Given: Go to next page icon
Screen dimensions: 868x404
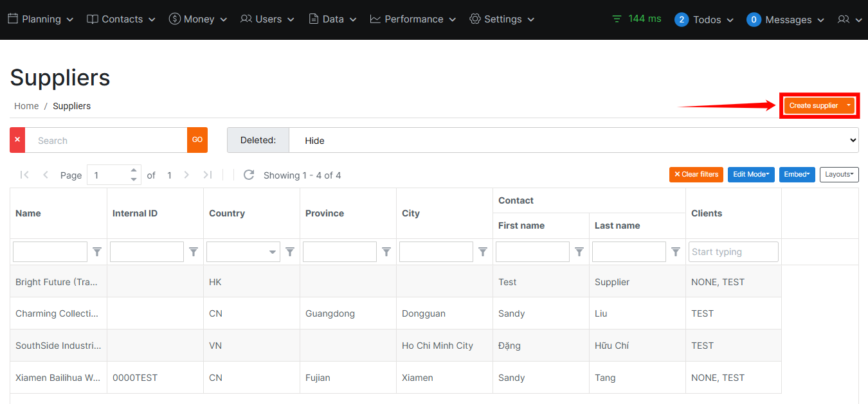Looking at the screenshot, I should pos(186,175).
